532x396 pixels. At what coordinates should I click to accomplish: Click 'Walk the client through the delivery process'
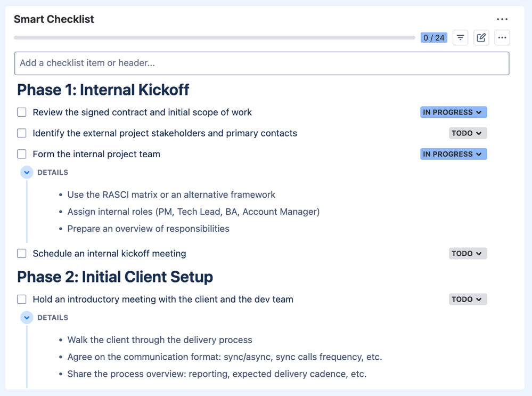tap(160, 340)
